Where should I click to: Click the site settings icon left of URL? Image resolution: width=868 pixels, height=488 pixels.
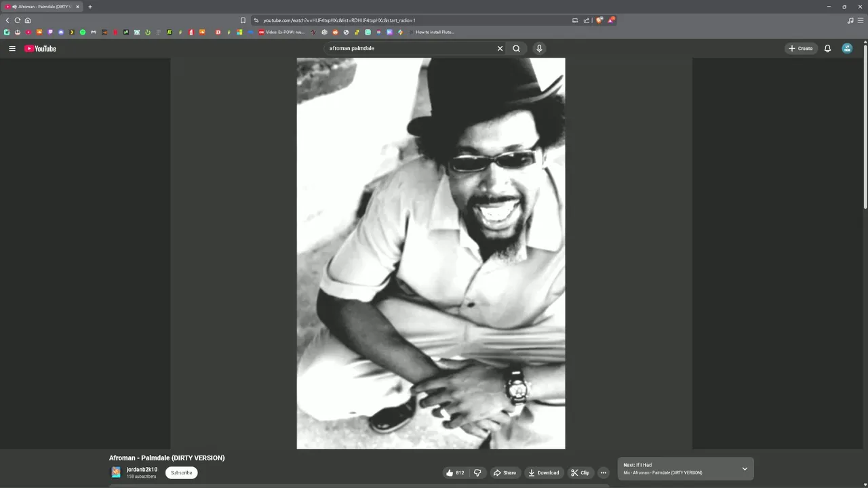click(256, 20)
